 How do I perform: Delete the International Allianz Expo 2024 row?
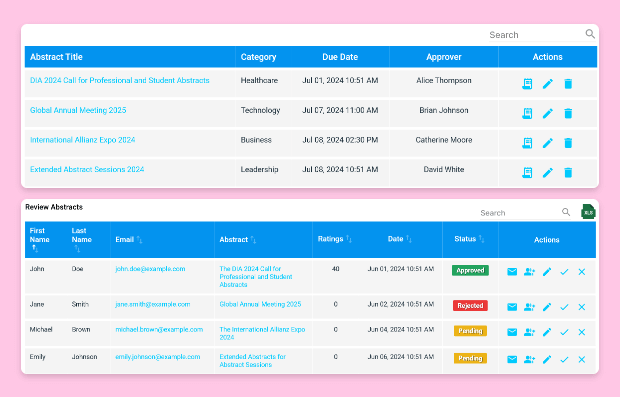point(568,143)
